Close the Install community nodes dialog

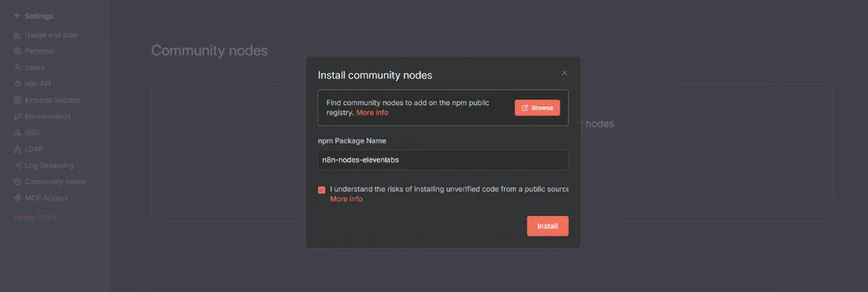tap(564, 73)
